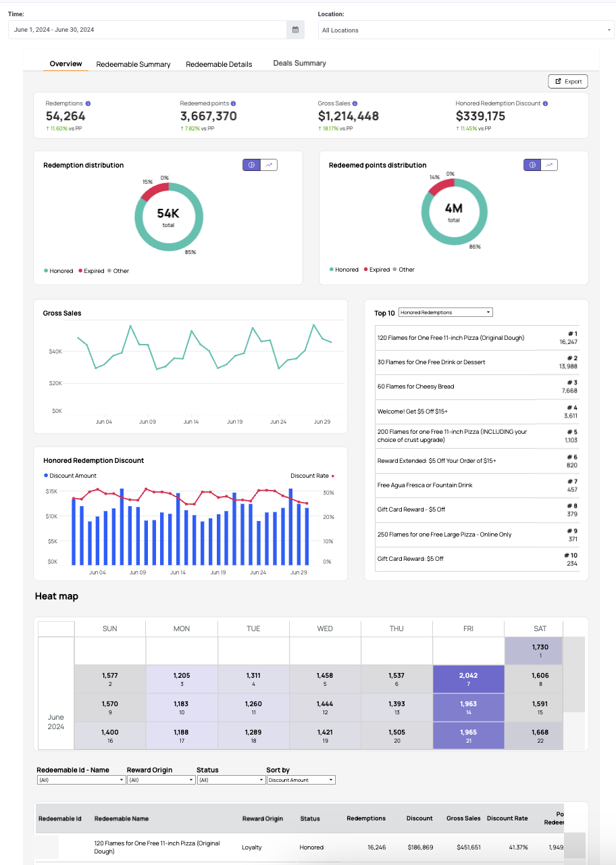Click the Redeemed points info icon
This screenshot has height=865, width=616.
pos(233,103)
